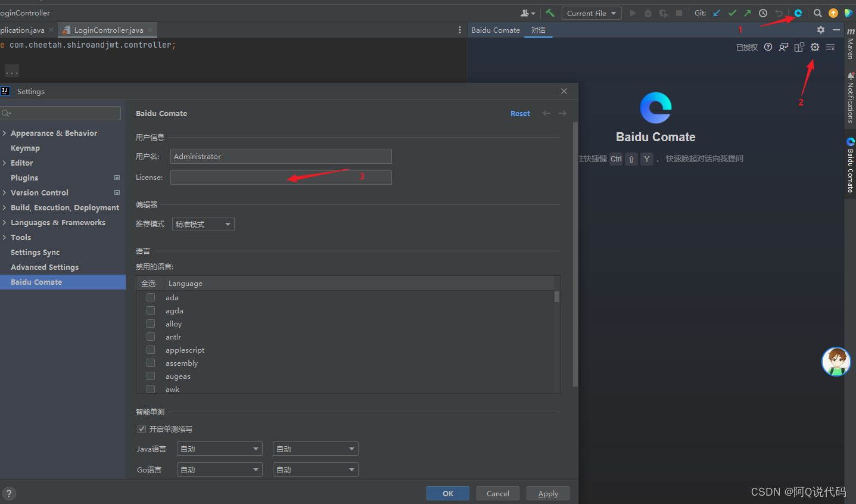Open Plugins settings page
Viewport: 856px width, 504px height.
point(24,178)
